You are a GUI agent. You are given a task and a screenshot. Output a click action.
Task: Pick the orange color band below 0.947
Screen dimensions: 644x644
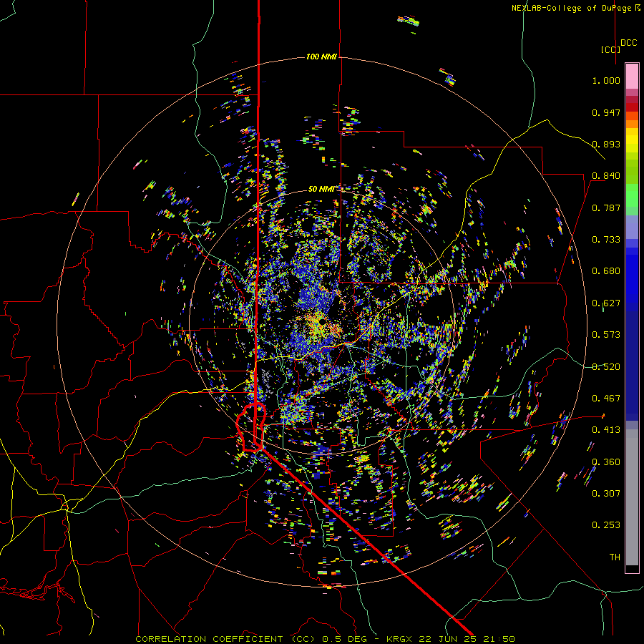(x=632, y=124)
